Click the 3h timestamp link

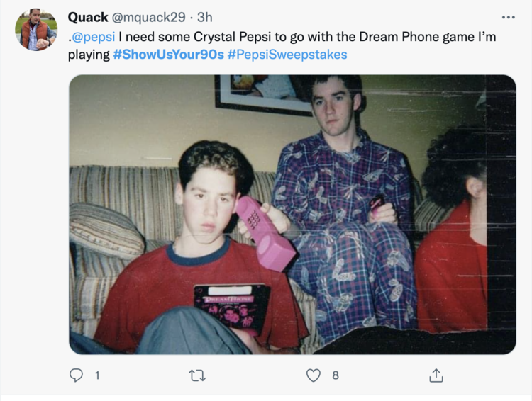205,17
